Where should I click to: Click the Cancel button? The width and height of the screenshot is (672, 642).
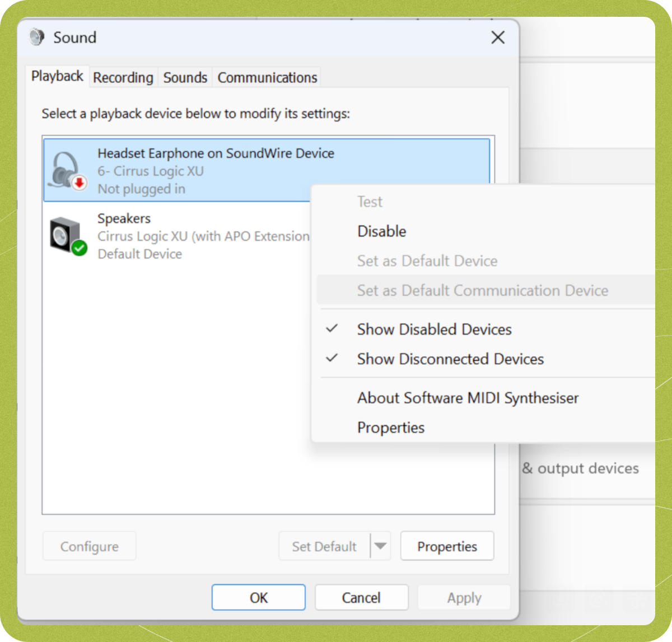(x=361, y=598)
